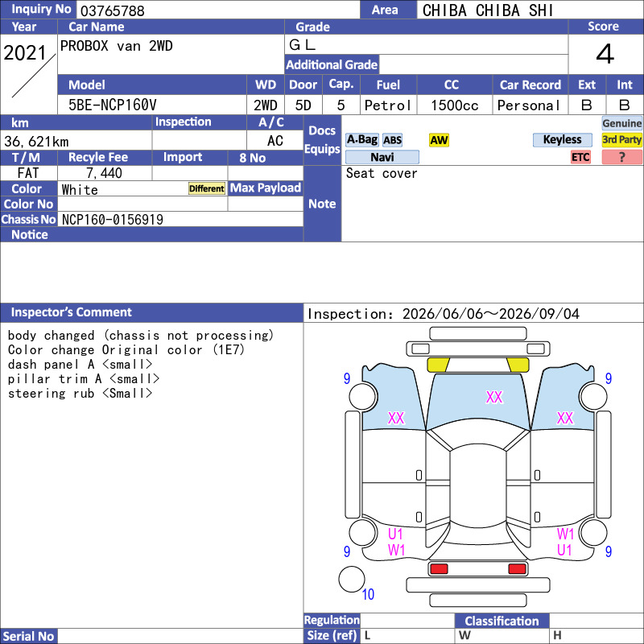The height and width of the screenshot is (644, 644).
Task: Click the Genuine legend badge
Action: [621, 123]
